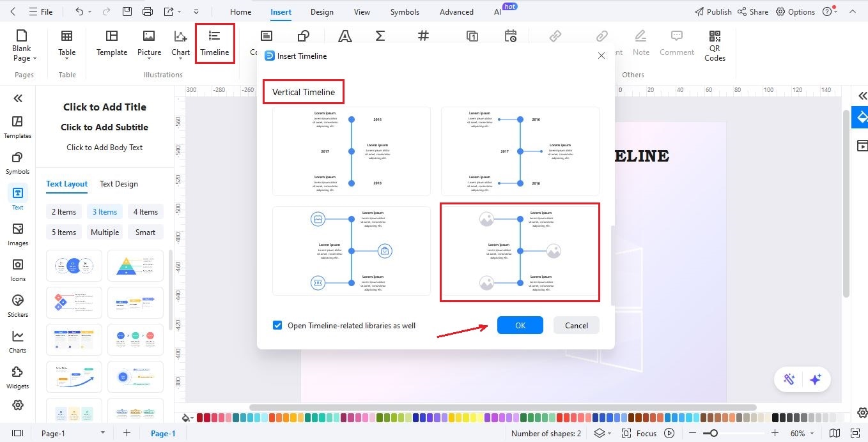This screenshot has width=868, height=442.
Task: Open the Template gallery icon
Action: 112,43
